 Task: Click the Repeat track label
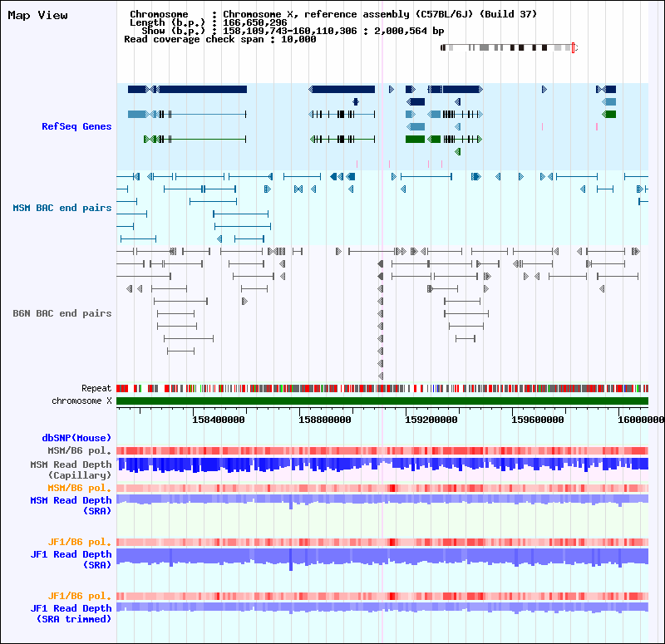[96, 388]
